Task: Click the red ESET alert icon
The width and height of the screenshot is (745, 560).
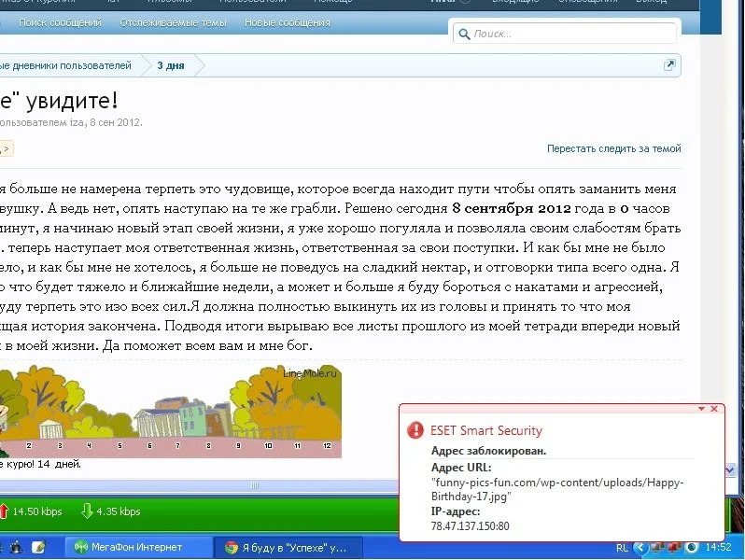Action: pyautogui.click(x=415, y=430)
